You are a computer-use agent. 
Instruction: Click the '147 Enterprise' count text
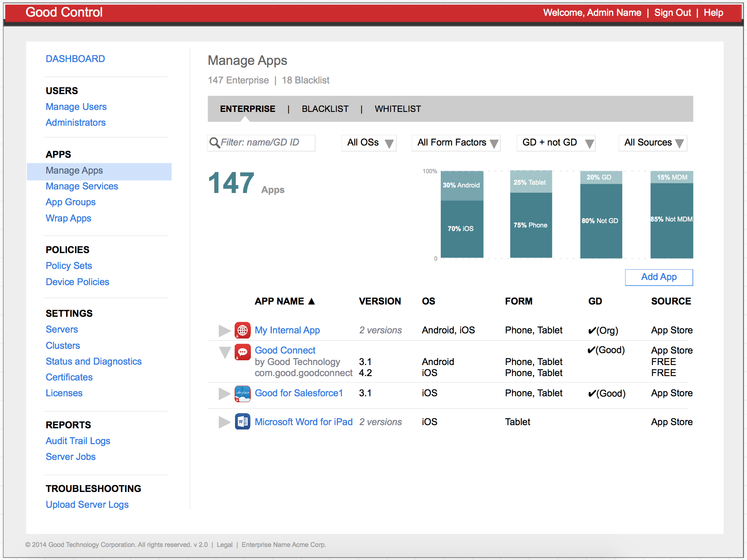pos(239,80)
